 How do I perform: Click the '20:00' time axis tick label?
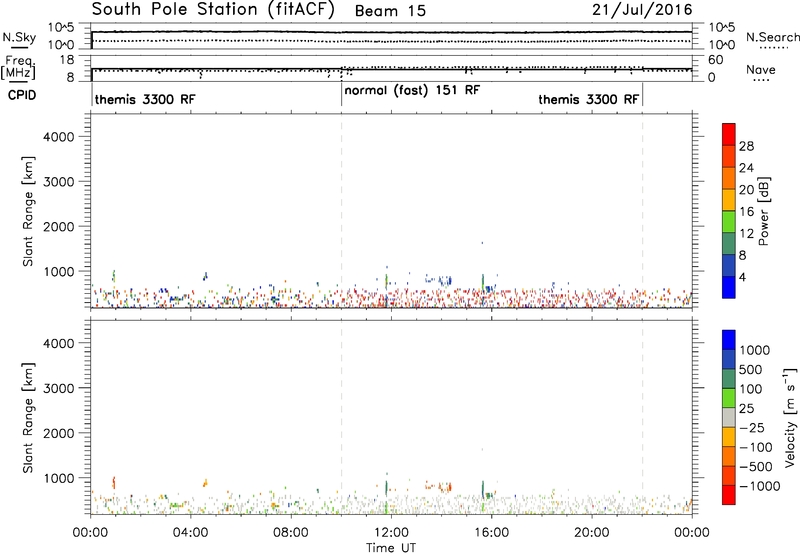pyautogui.click(x=591, y=533)
